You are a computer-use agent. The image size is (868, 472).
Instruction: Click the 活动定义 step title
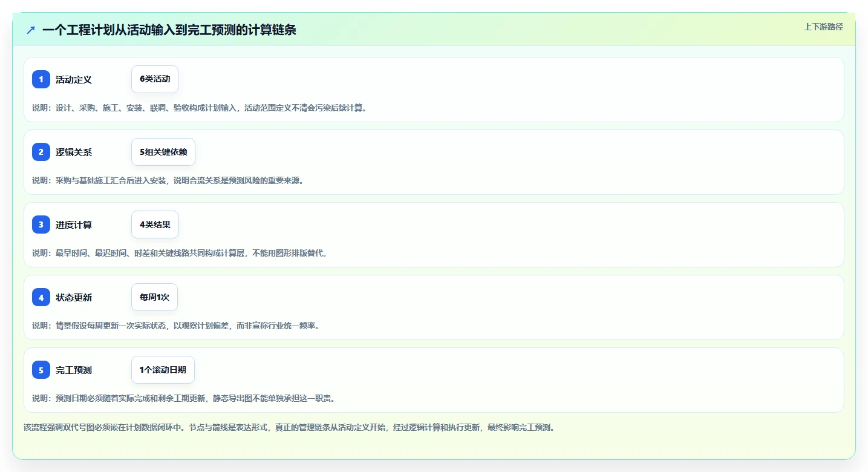[74, 79]
